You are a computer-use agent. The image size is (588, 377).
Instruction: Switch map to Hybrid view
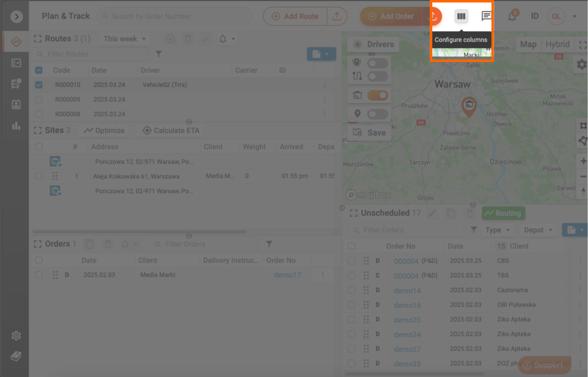pos(557,44)
